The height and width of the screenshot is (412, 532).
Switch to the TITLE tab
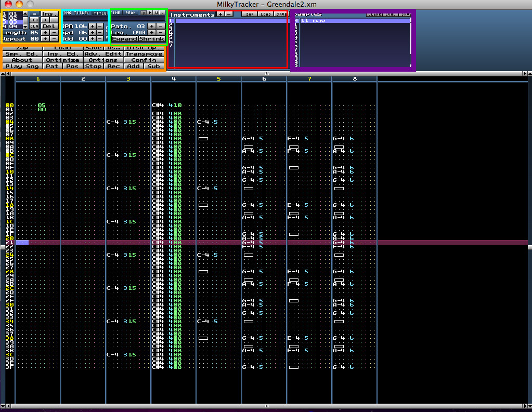(x=100, y=13)
